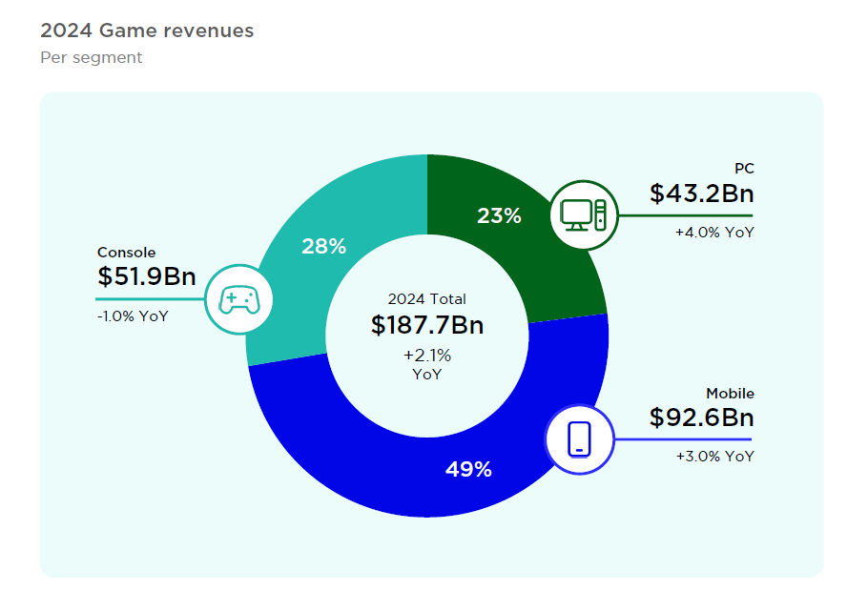The width and height of the screenshot is (868, 611).
Task: Click the "2024 Game revenues" chart title
Action: (147, 31)
